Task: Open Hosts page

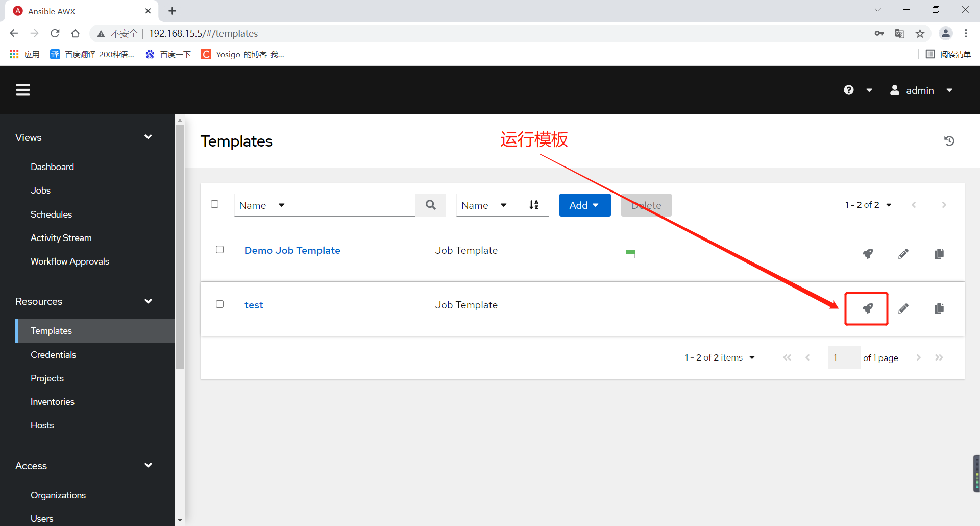Action: (42, 425)
